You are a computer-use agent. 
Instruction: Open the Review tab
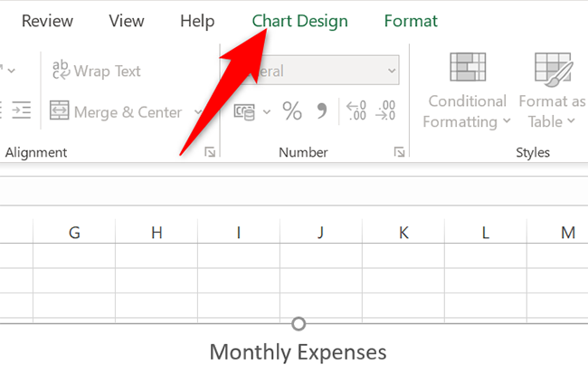[47, 21]
